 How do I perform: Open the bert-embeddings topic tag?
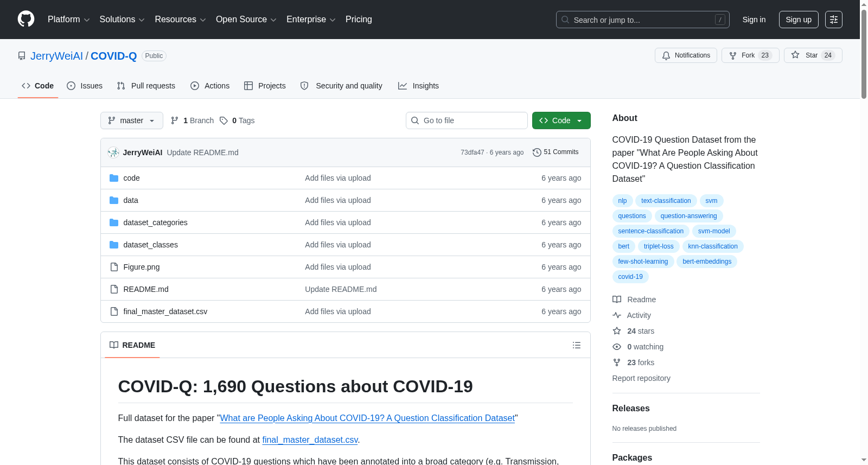[707, 262]
